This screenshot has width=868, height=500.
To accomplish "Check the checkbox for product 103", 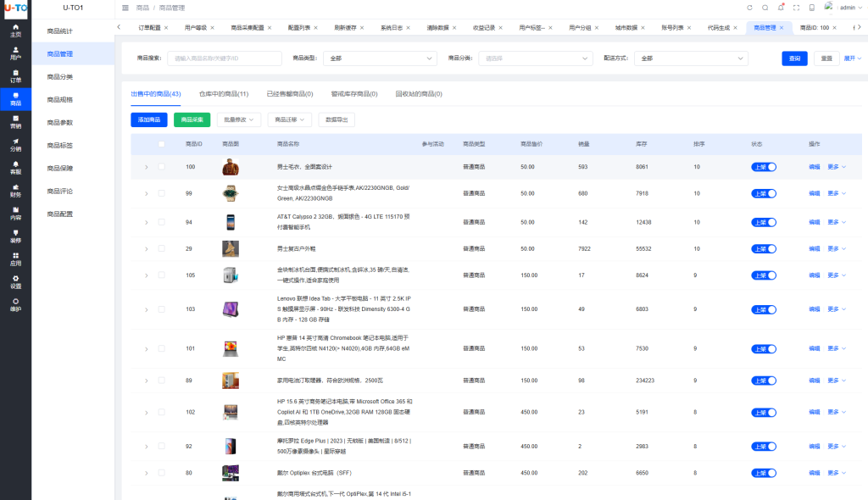I will click(161, 309).
